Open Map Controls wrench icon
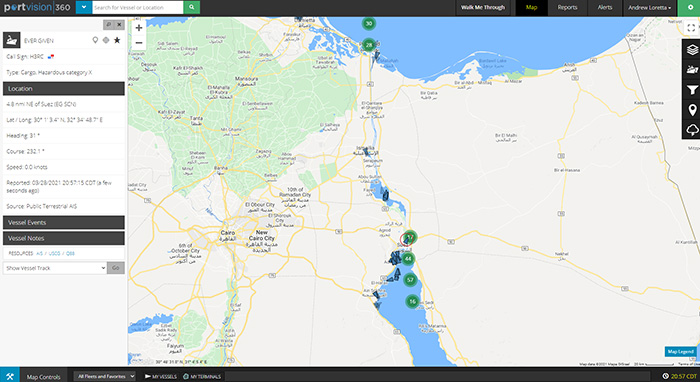 click(10, 376)
